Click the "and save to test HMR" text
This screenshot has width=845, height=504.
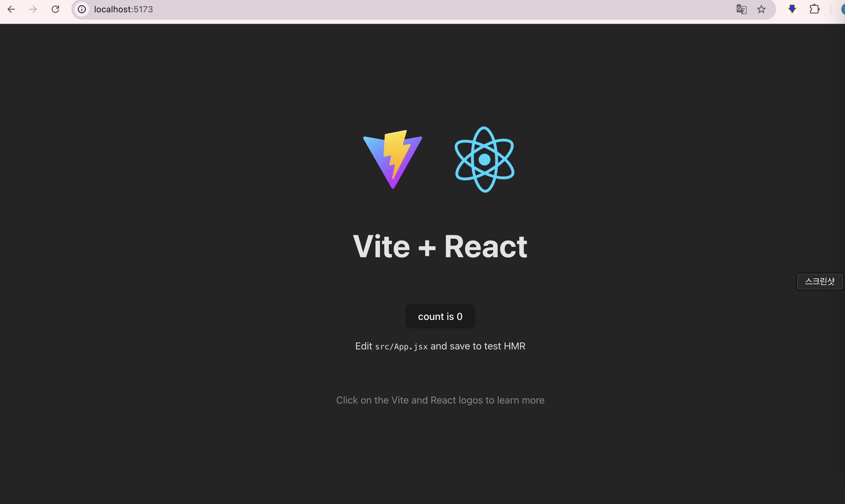[478, 346]
